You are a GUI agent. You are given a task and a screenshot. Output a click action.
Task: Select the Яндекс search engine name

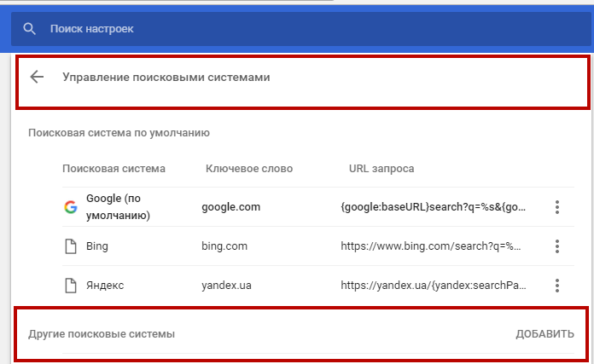(105, 286)
